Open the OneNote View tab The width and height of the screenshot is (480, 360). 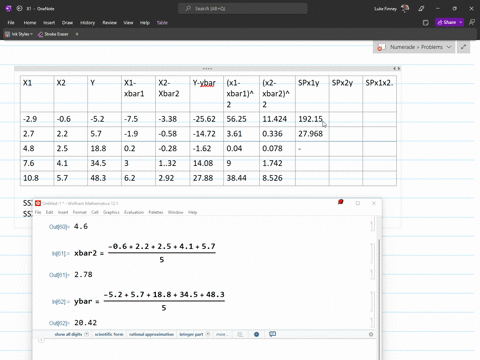tap(128, 23)
